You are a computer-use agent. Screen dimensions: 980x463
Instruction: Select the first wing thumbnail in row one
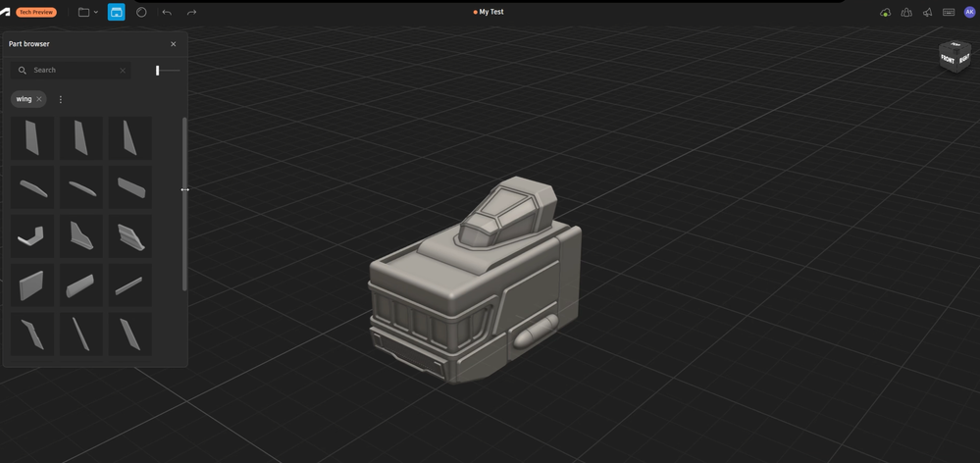(x=31, y=138)
